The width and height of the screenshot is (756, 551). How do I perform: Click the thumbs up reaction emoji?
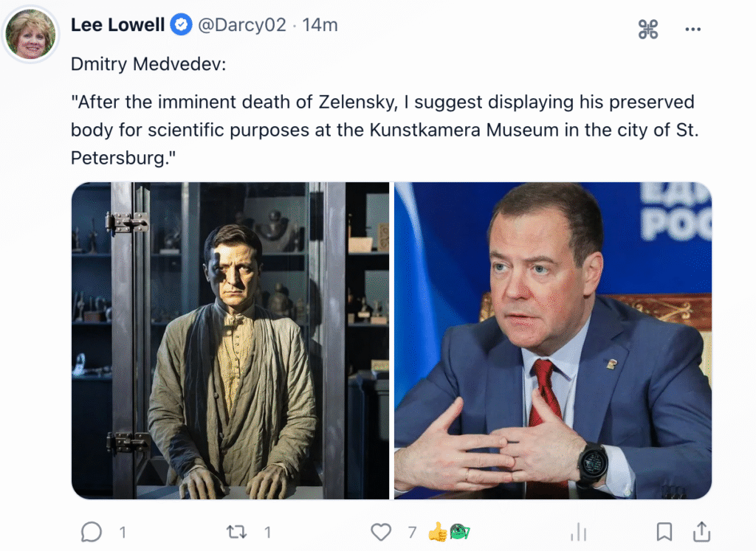click(x=437, y=532)
